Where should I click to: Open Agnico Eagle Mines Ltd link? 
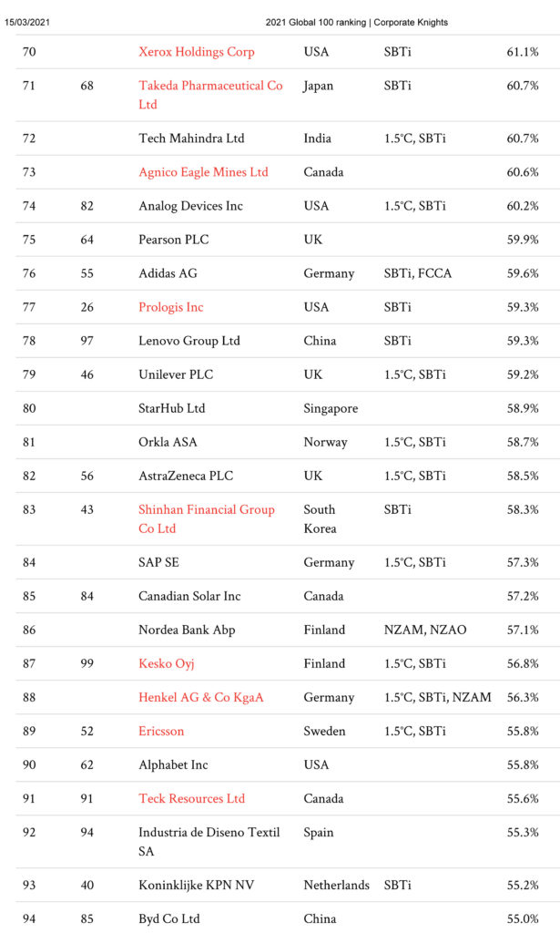tap(203, 172)
